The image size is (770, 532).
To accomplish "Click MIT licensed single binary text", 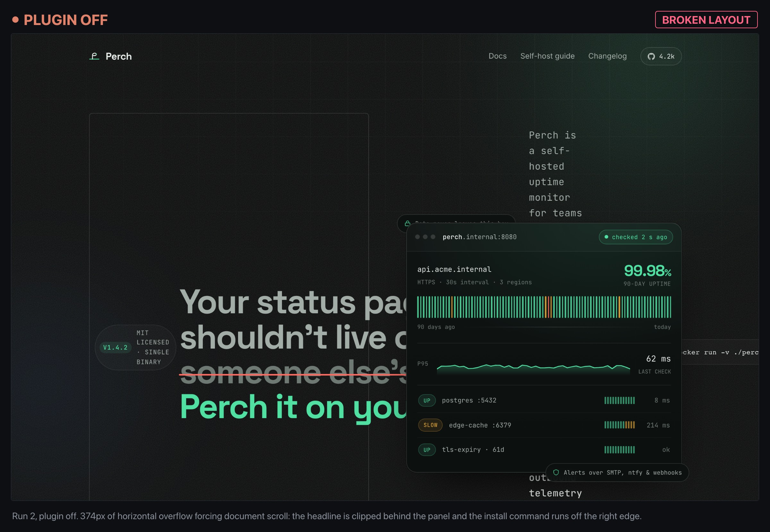I will pyautogui.click(x=153, y=347).
